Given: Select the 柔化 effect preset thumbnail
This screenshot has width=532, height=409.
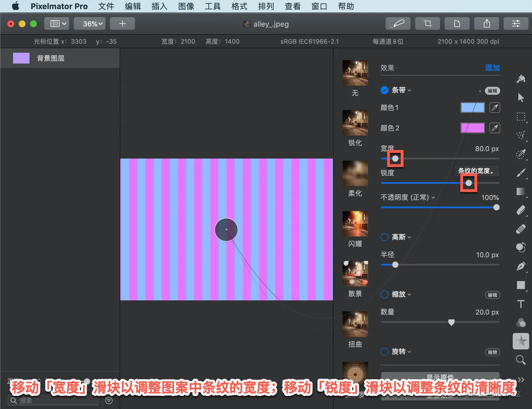Looking at the screenshot, I should tap(355, 174).
